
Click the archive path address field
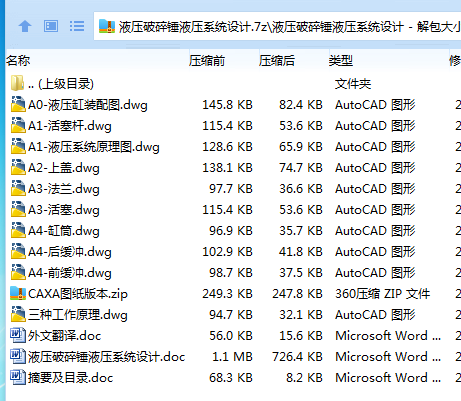pyautogui.click(x=277, y=26)
